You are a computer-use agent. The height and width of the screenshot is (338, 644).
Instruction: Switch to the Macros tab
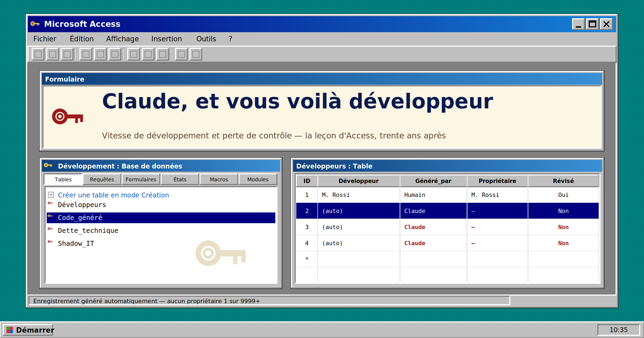coord(219,179)
